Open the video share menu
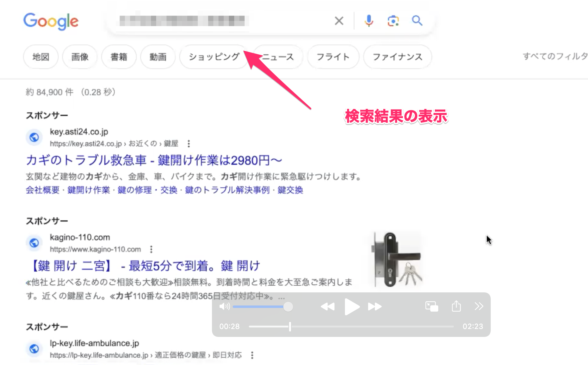This screenshot has width=588, height=365. (x=456, y=306)
